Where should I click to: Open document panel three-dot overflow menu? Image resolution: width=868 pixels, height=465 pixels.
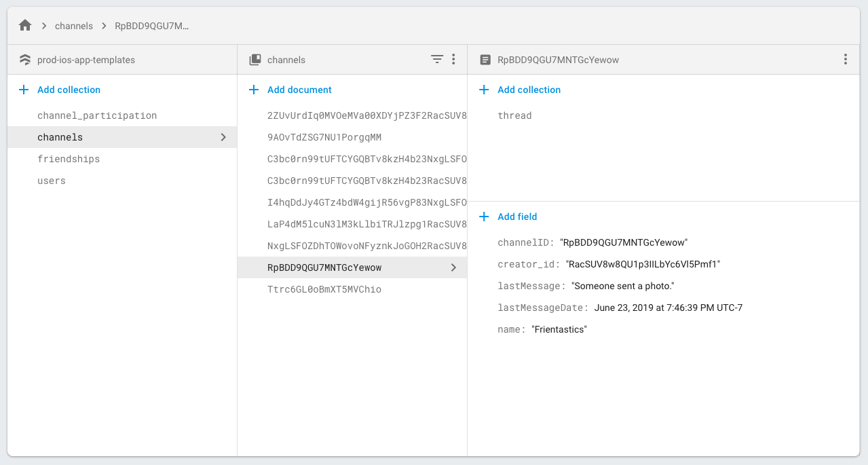pos(845,60)
